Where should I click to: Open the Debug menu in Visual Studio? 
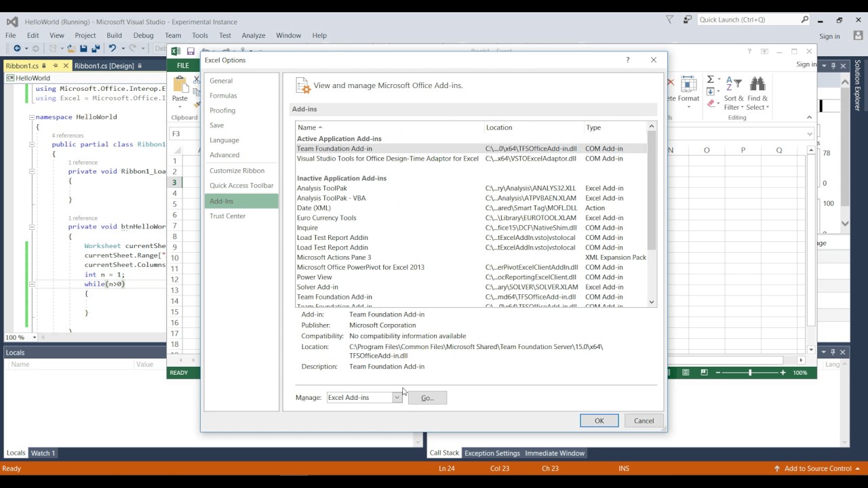pos(143,35)
